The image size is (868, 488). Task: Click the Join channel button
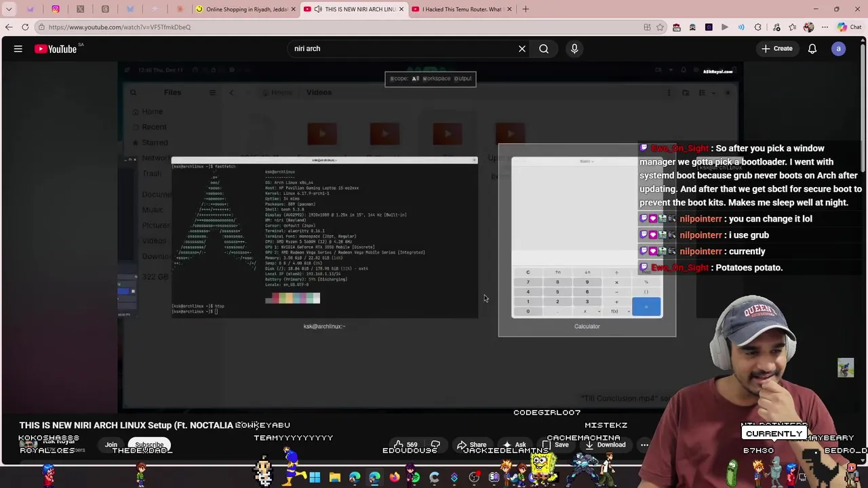click(111, 445)
